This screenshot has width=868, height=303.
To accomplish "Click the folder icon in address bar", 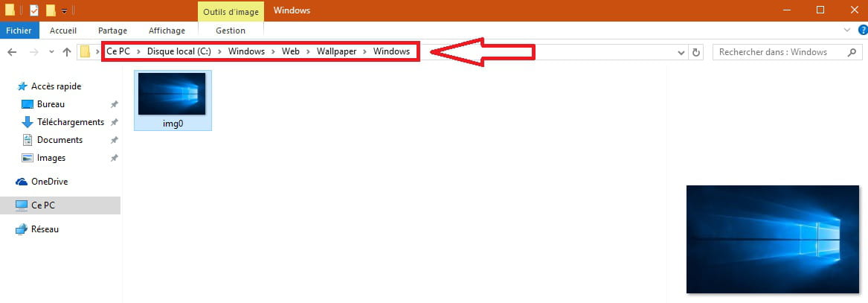I will coord(86,52).
